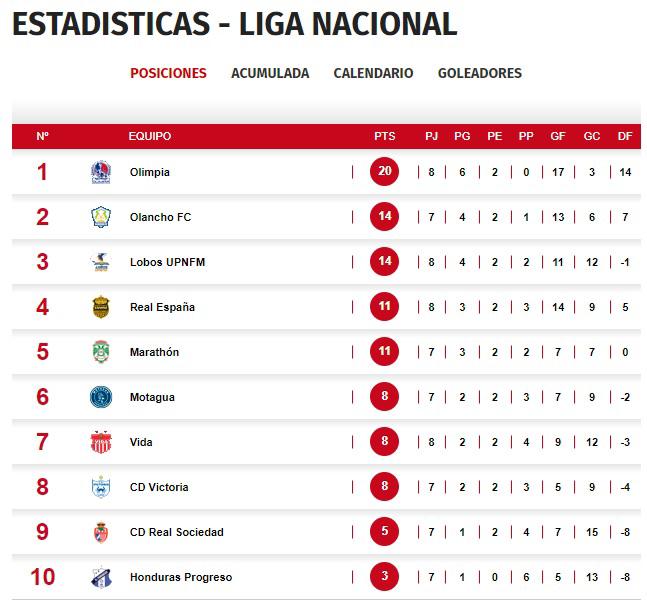Switch to the Acumulada tab
This screenshot has width=647, height=601.
270,73
